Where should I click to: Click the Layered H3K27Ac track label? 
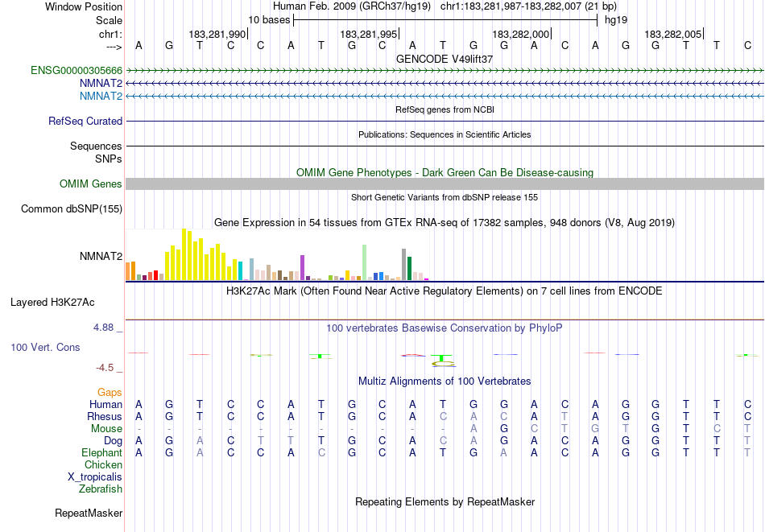coord(52,303)
